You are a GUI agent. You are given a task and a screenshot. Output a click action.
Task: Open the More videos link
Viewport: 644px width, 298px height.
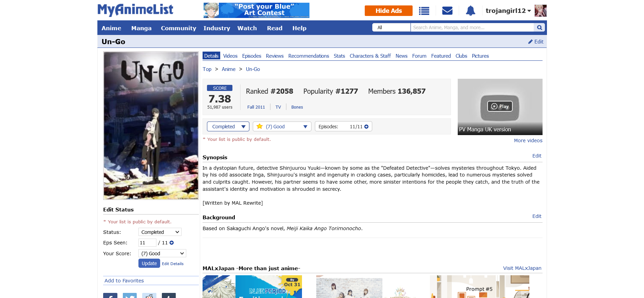pyautogui.click(x=528, y=141)
